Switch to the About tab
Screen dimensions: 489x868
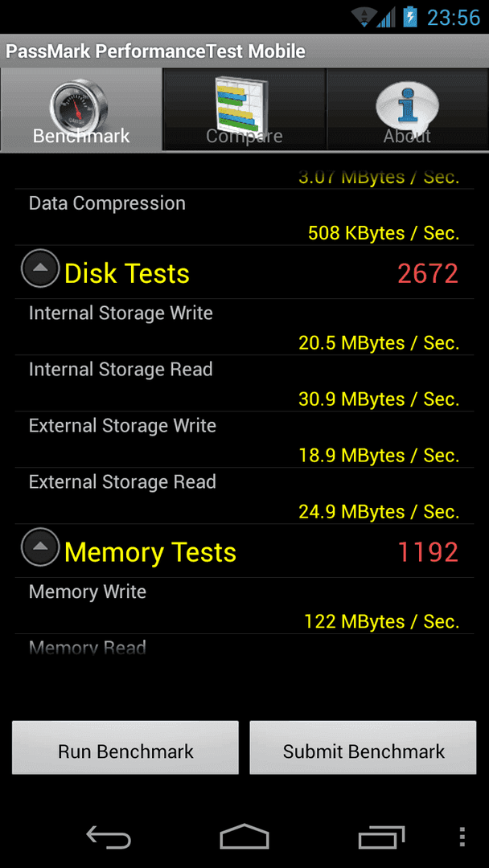click(x=407, y=109)
